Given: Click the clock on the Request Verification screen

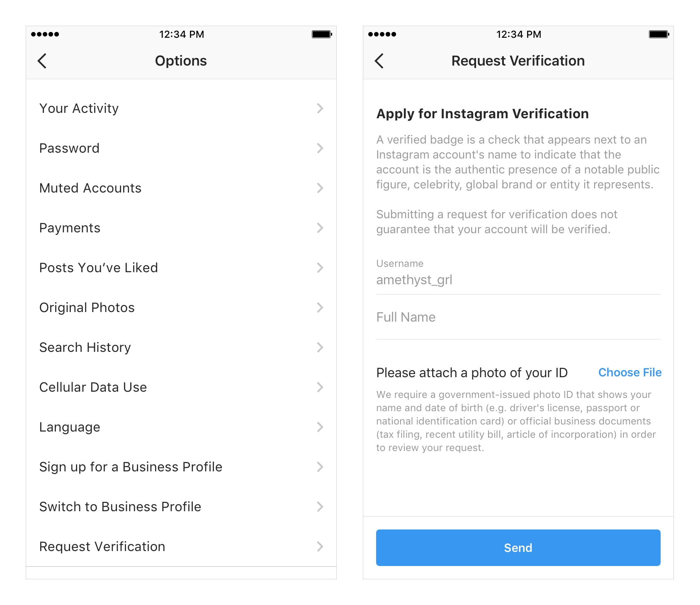Looking at the screenshot, I should point(518,34).
